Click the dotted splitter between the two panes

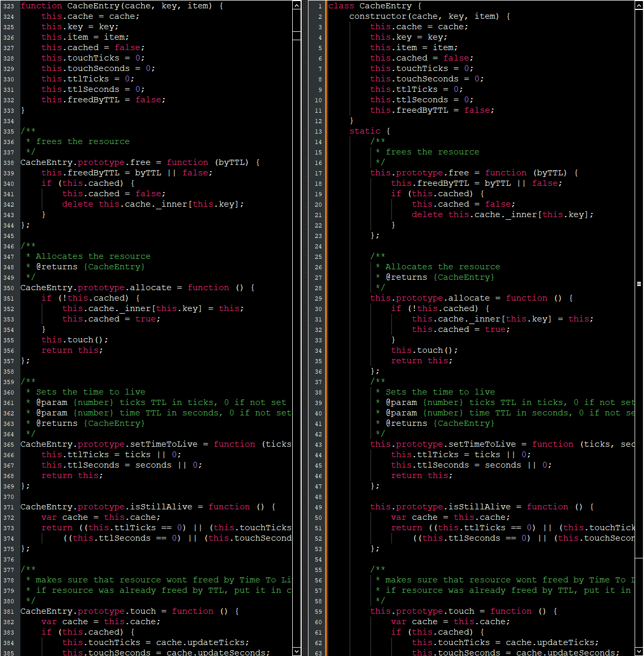point(305,328)
